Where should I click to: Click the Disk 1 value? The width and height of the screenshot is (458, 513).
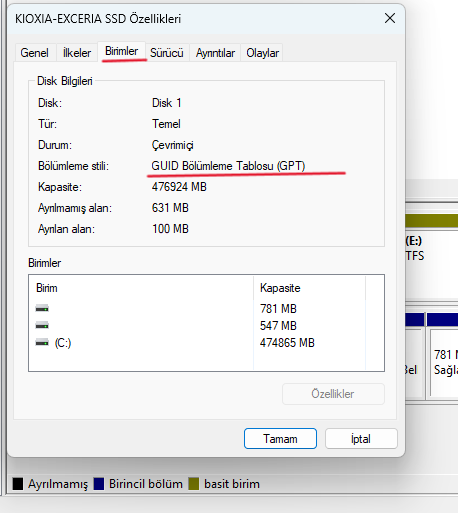[167, 103]
